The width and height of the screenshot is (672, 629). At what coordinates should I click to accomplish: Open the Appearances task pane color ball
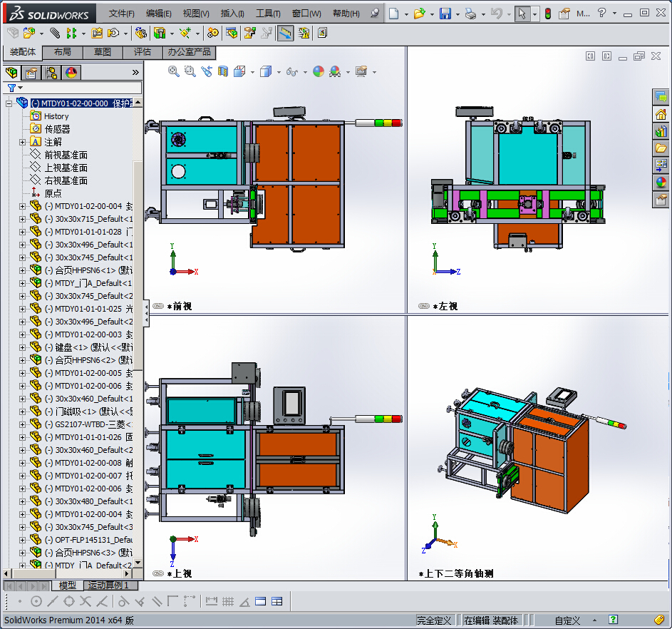661,183
